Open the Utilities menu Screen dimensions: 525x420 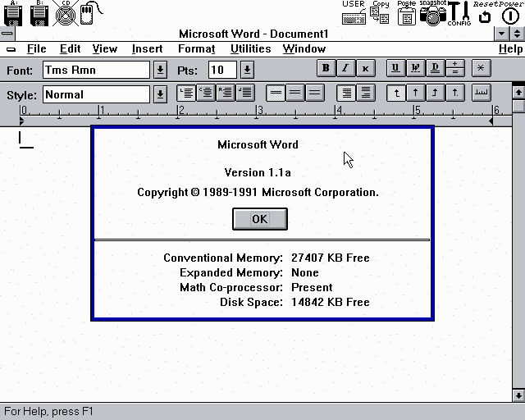pyautogui.click(x=250, y=49)
